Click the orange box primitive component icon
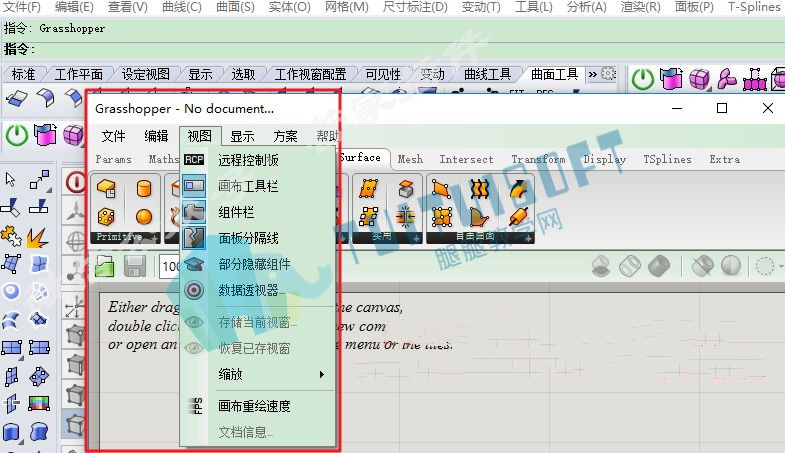The height and width of the screenshot is (453, 785). pyautogui.click(x=107, y=188)
